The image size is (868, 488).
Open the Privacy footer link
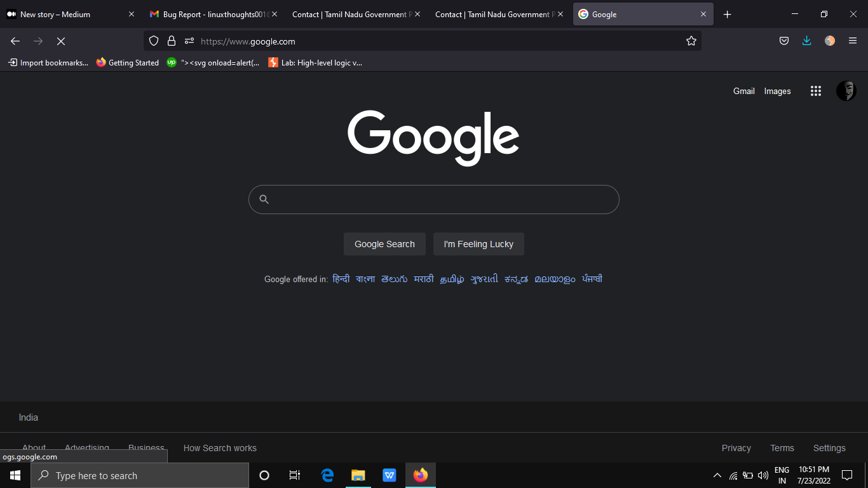(x=736, y=448)
